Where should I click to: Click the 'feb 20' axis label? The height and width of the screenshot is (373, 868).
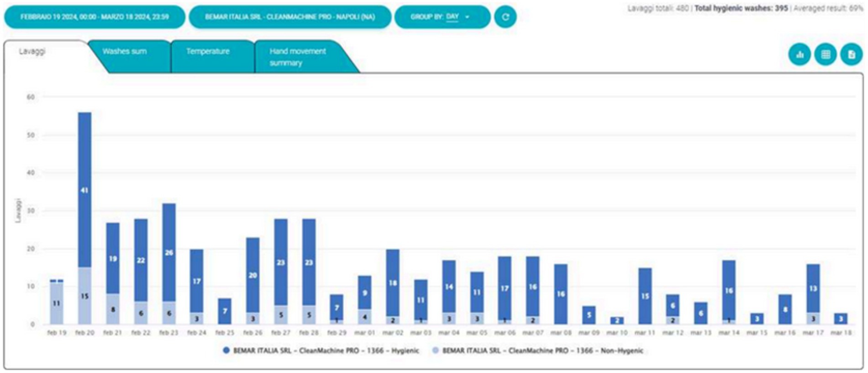[84, 333]
